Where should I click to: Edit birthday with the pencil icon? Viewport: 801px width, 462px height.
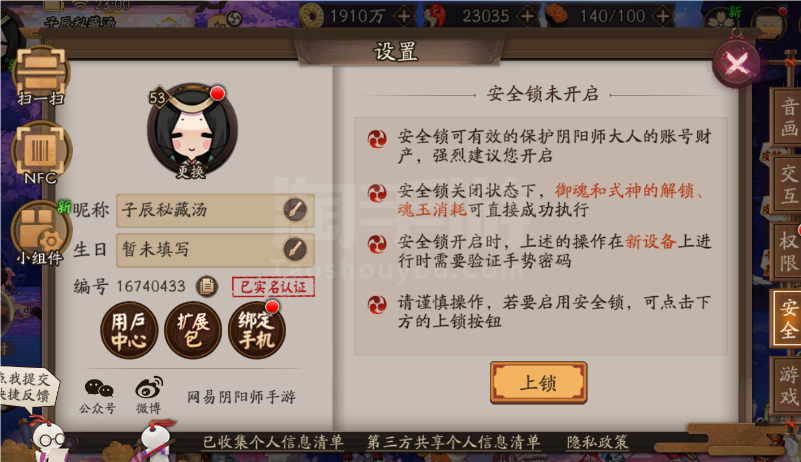coord(295,249)
